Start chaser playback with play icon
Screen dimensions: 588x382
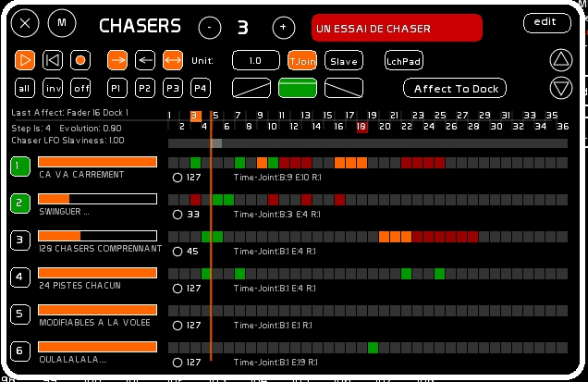pyautogui.click(x=25, y=60)
